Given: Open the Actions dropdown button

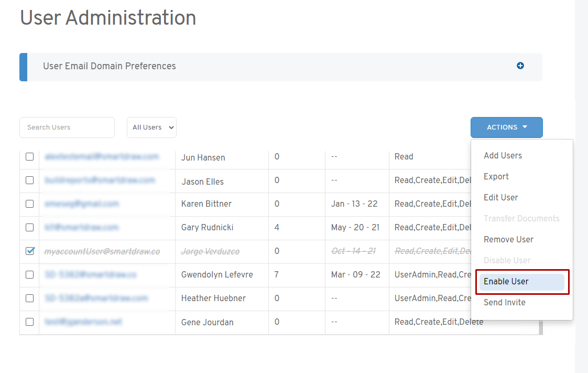Looking at the screenshot, I should pyautogui.click(x=506, y=127).
